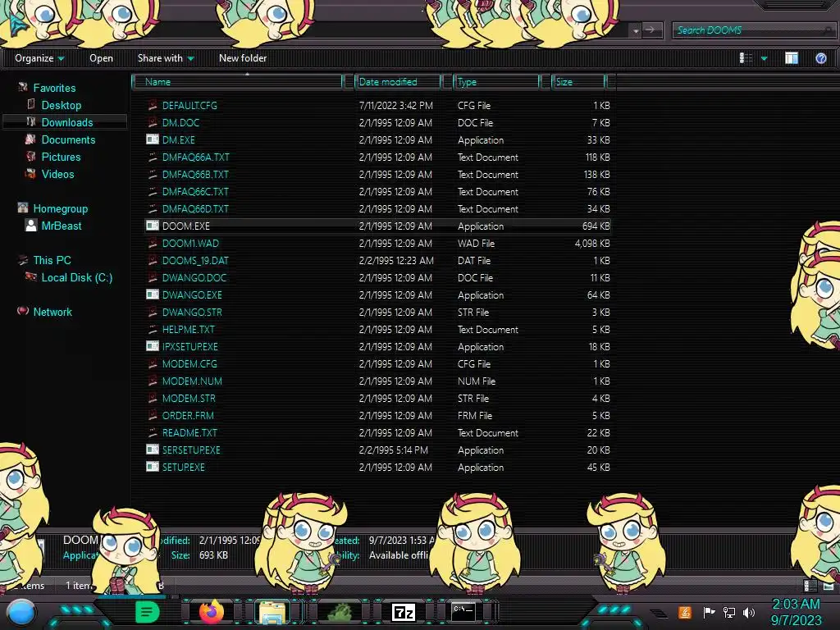The image size is (840, 630).
Task: Click the green notes taskbar icon
Action: click(147, 612)
